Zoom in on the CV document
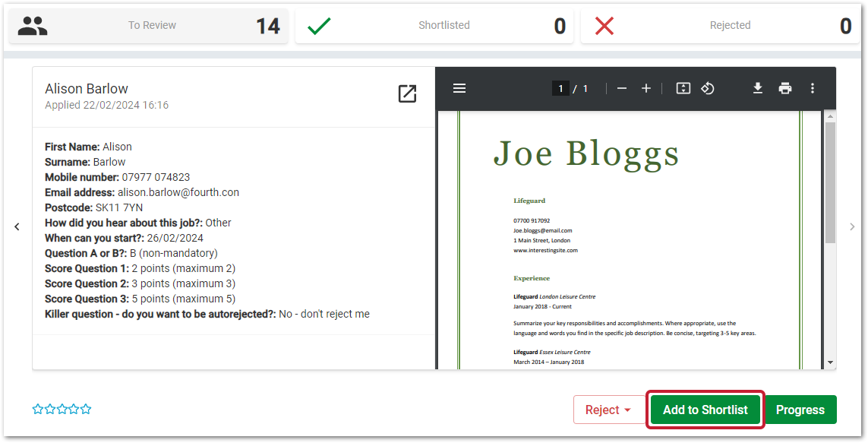This screenshot has width=868, height=443. [x=646, y=88]
